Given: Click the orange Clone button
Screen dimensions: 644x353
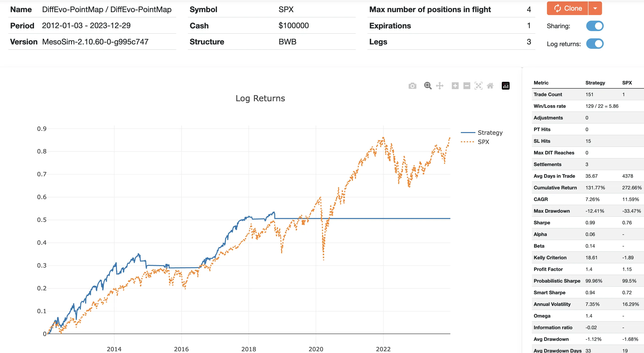Looking at the screenshot, I should (568, 8).
